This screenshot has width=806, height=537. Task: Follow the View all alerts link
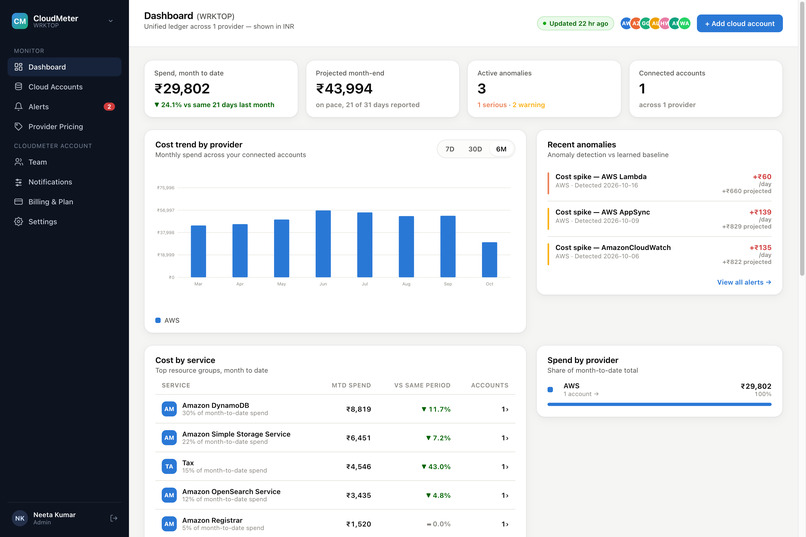click(x=744, y=282)
